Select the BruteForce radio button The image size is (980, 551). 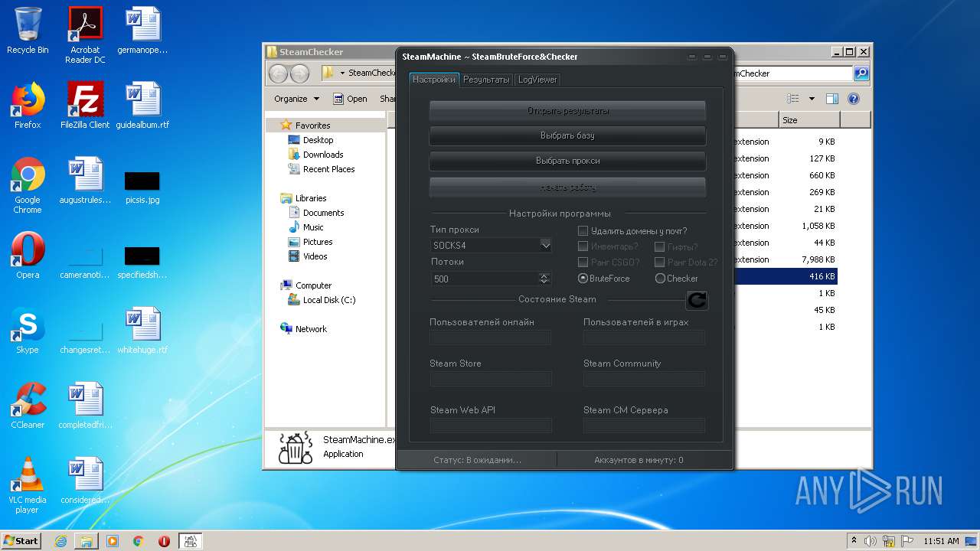coord(583,278)
